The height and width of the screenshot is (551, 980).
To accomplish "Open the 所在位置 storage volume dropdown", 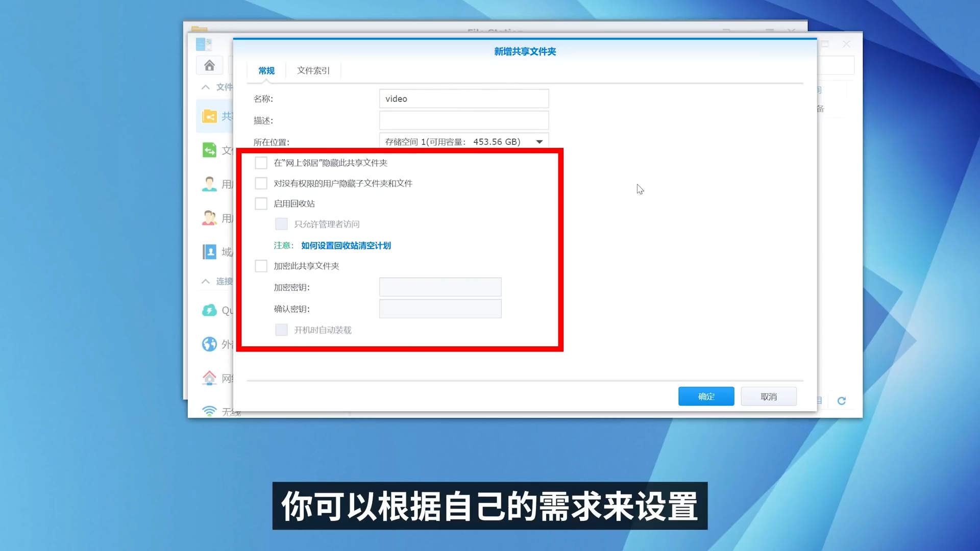I will (x=538, y=142).
